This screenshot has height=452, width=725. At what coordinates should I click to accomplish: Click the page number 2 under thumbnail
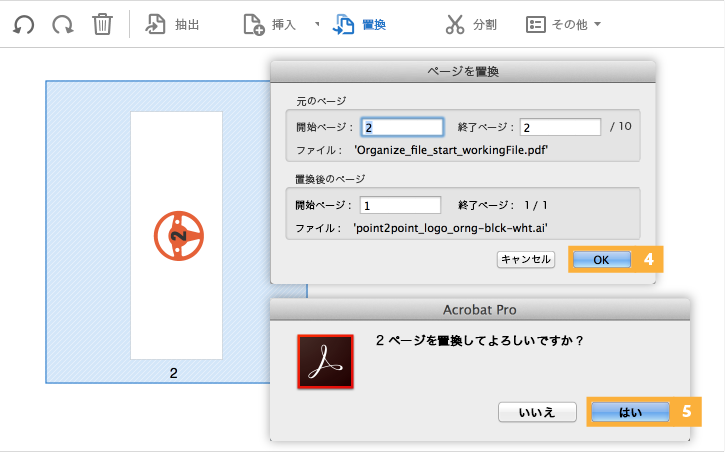(173, 373)
